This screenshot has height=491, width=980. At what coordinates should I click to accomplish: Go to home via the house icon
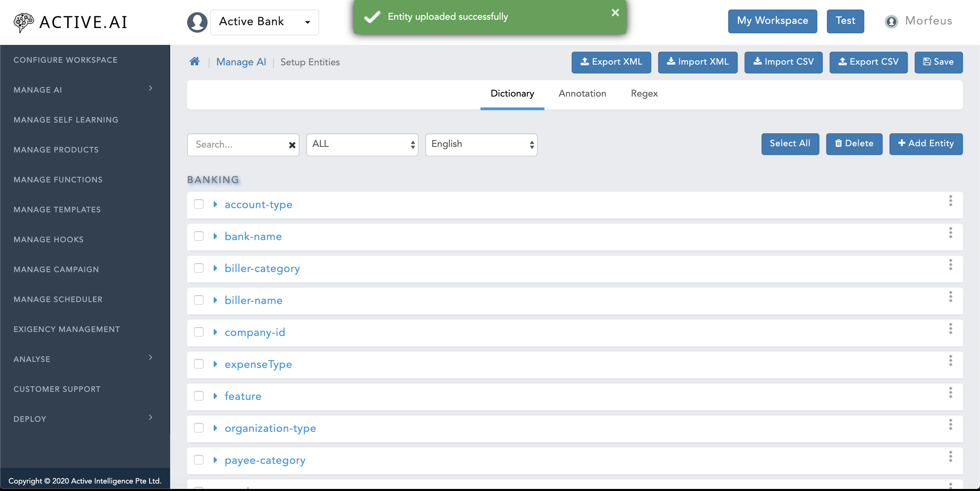click(194, 61)
